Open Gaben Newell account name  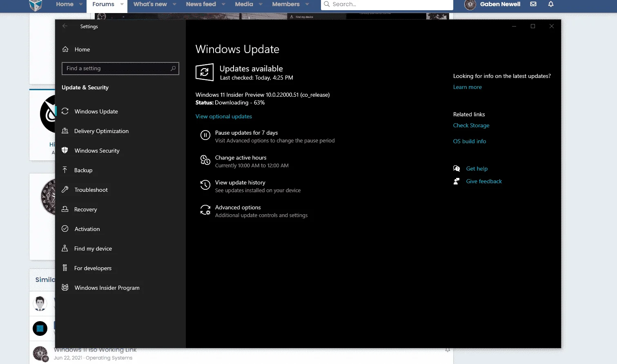pos(500,4)
